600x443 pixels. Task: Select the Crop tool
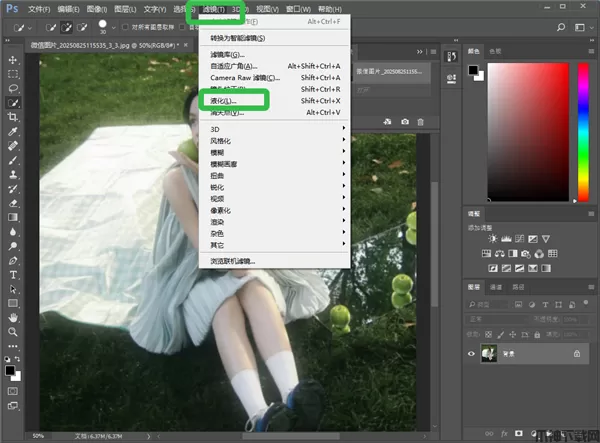pos(13,117)
